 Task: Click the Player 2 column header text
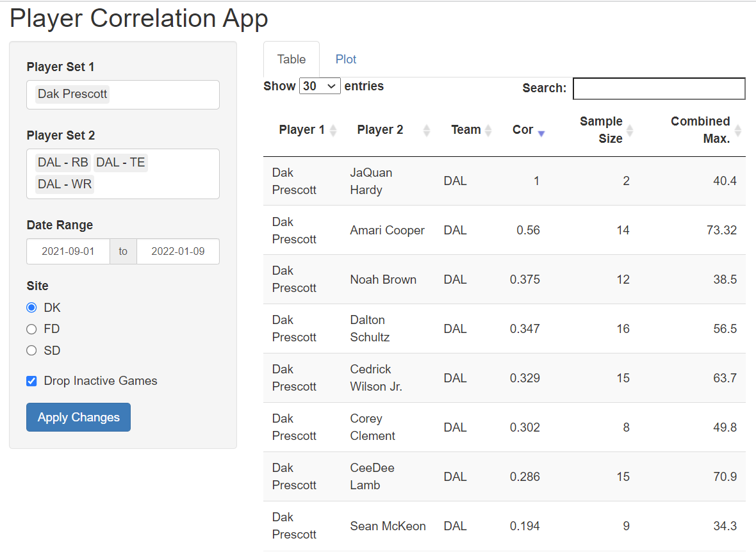click(380, 130)
